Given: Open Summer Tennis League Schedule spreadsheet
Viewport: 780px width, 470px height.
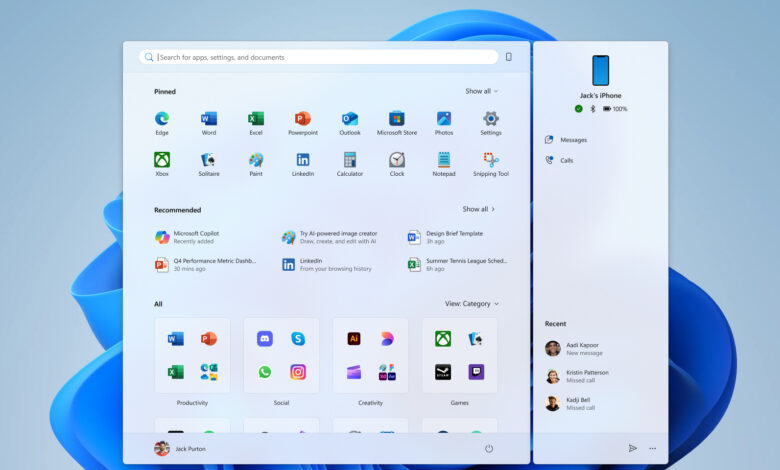Looking at the screenshot, I should pos(458,265).
